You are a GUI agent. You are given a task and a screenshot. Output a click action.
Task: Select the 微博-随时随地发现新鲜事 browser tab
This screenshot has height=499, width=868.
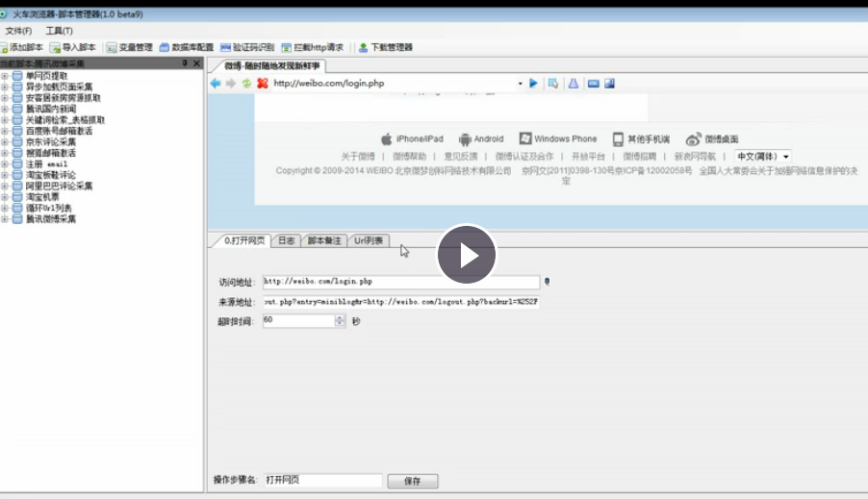(271, 65)
